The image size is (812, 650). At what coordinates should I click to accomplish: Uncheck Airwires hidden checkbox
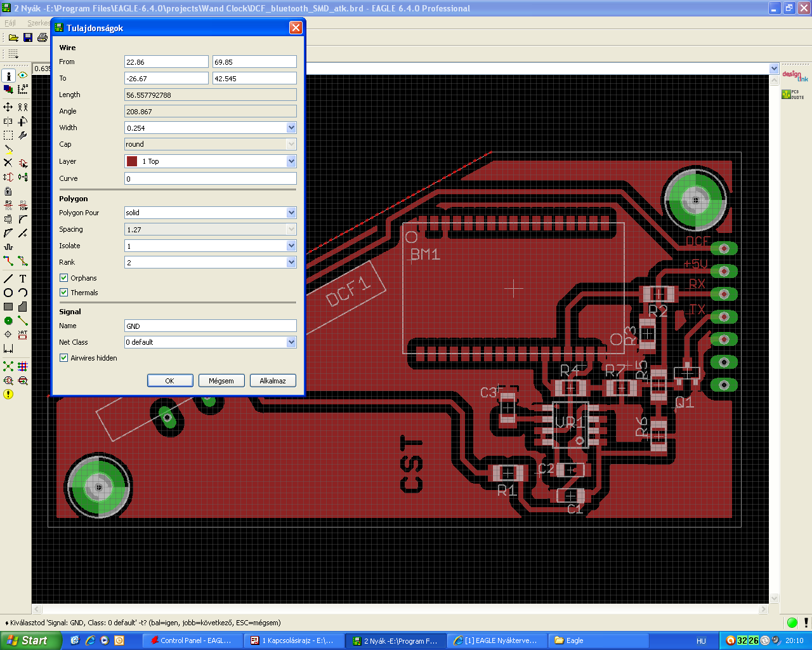click(63, 358)
